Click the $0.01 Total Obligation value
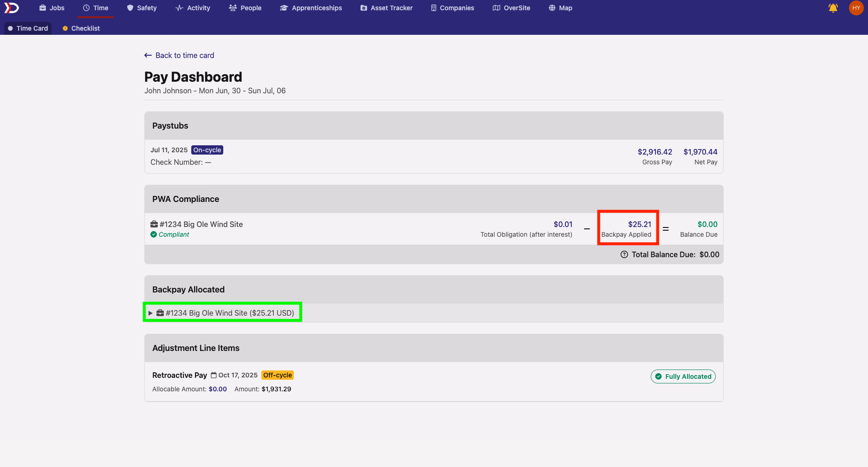This screenshot has height=467, width=868. point(563,224)
